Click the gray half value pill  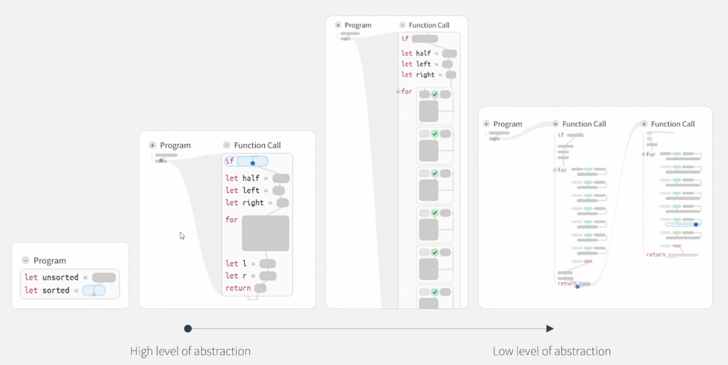pyautogui.click(x=281, y=178)
